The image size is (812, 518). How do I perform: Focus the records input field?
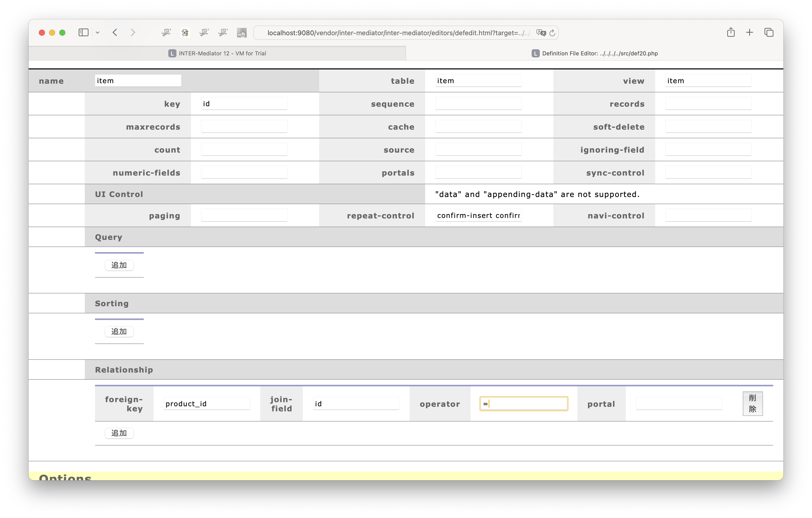pos(708,103)
